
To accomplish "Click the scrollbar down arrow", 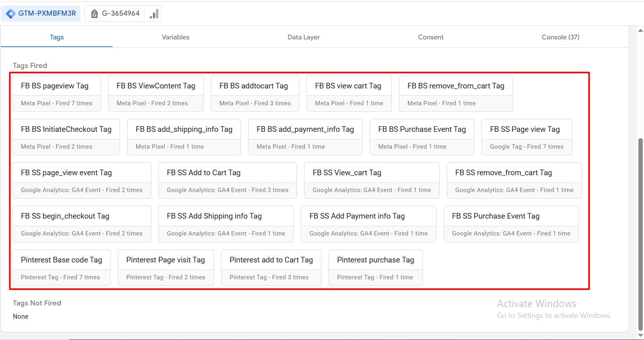I will pos(640,335).
